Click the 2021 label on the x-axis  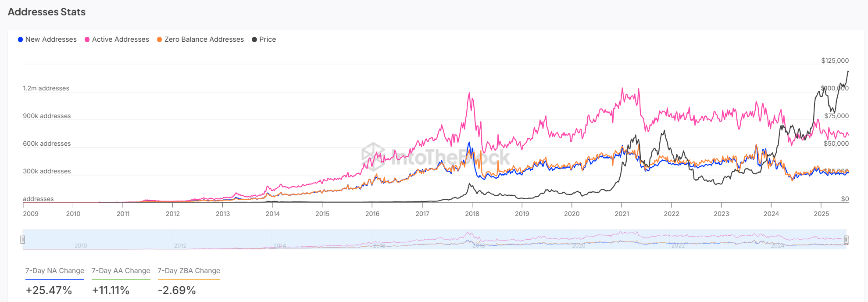click(622, 214)
